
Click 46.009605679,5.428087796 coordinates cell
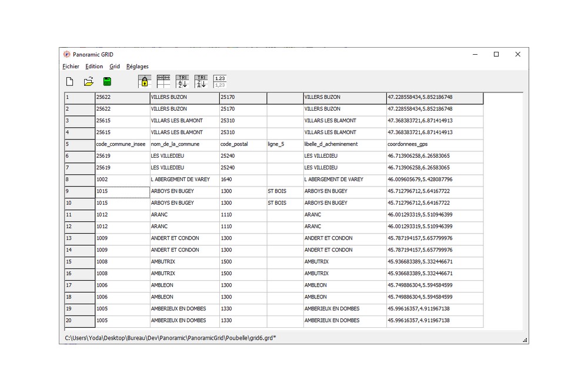435,180
